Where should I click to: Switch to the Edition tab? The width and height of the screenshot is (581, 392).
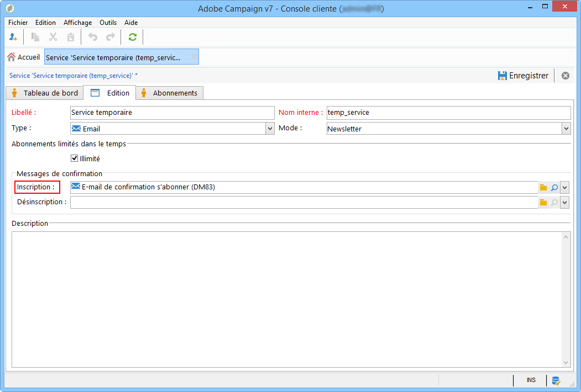(109, 93)
